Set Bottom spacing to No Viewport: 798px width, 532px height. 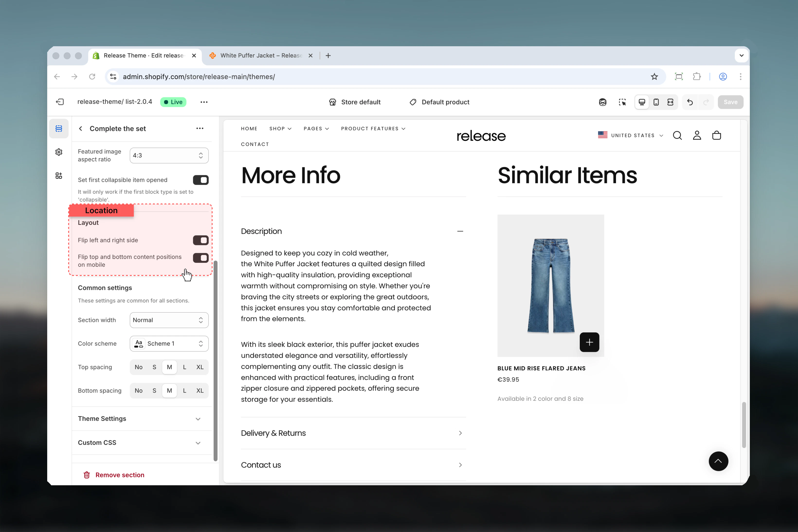point(138,391)
